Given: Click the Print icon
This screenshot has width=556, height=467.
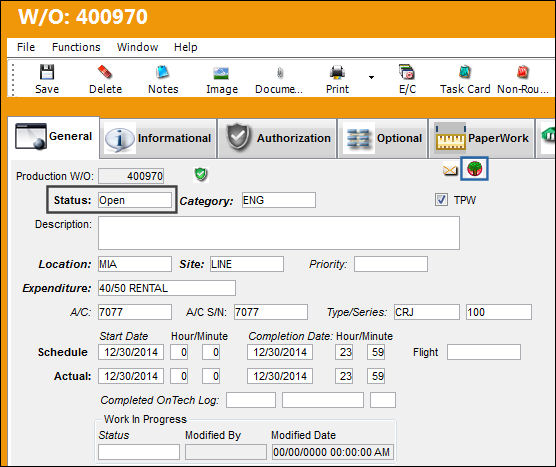Looking at the screenshot, I should click(x=337, y=72).
